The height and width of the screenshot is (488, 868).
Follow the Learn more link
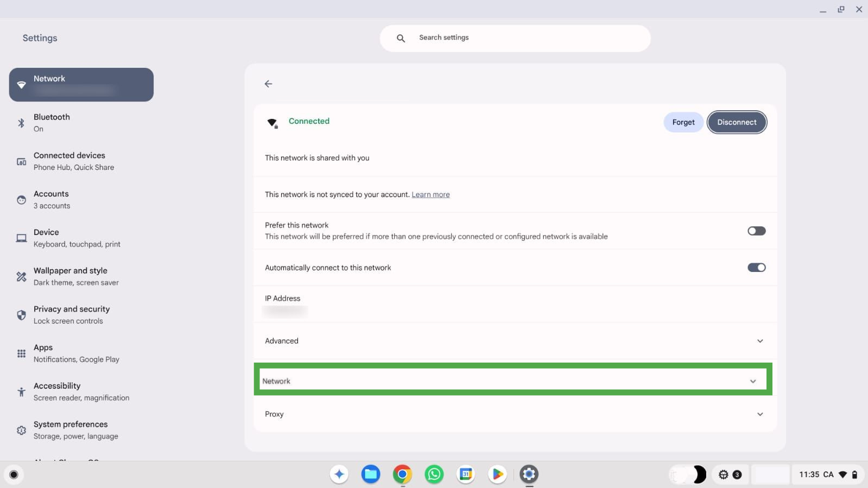coord(430,194)
